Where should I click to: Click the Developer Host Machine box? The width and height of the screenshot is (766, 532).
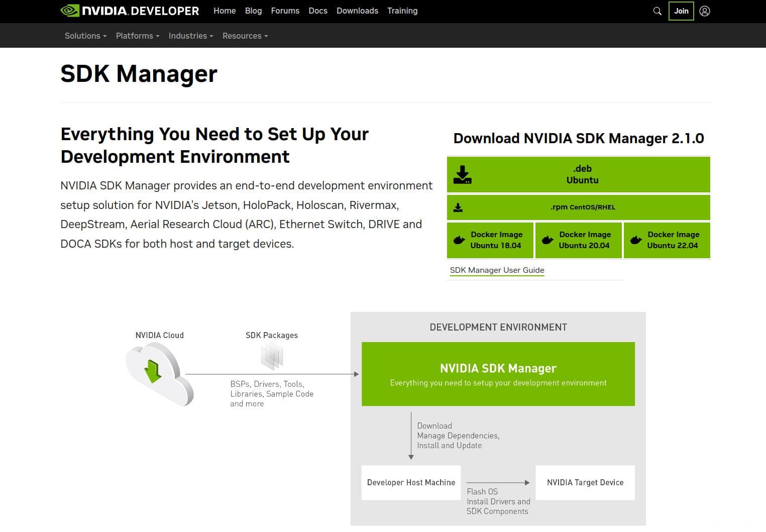[x=411, y=482]
